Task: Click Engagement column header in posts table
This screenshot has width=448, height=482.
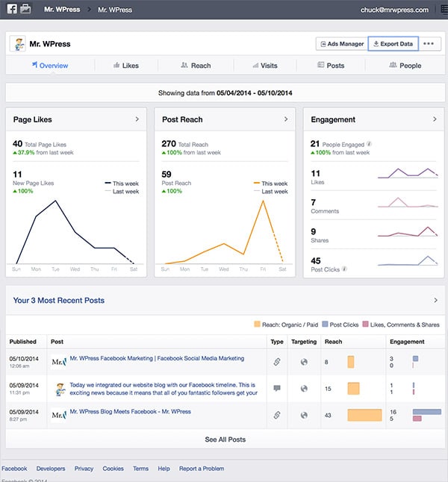Action: 407,342
